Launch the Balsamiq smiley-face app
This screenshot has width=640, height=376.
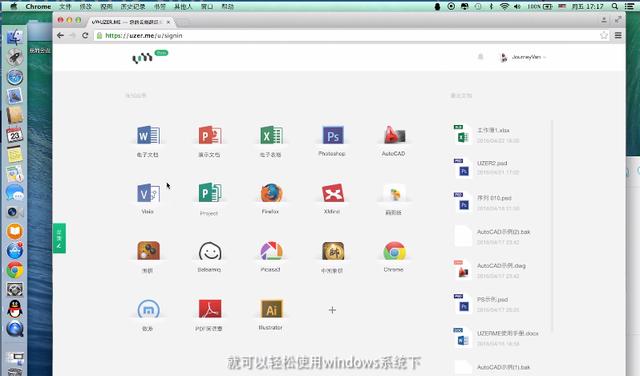tap(210, 251)
